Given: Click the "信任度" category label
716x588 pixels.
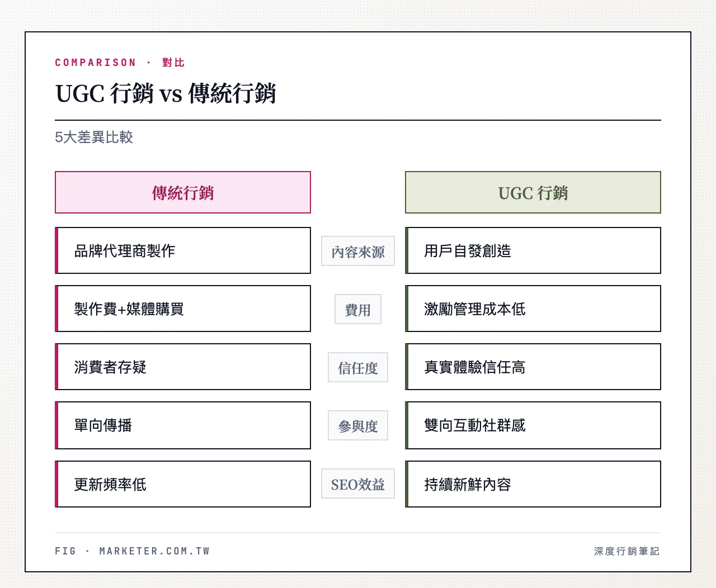Looking at the screenshot, I should pyautogui.click(x=358, y=368).
